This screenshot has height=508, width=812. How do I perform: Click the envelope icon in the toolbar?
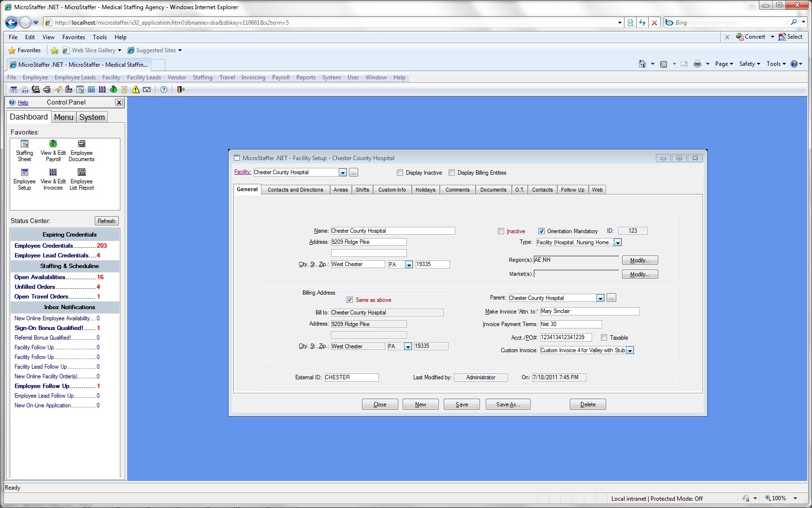[147, 90]
